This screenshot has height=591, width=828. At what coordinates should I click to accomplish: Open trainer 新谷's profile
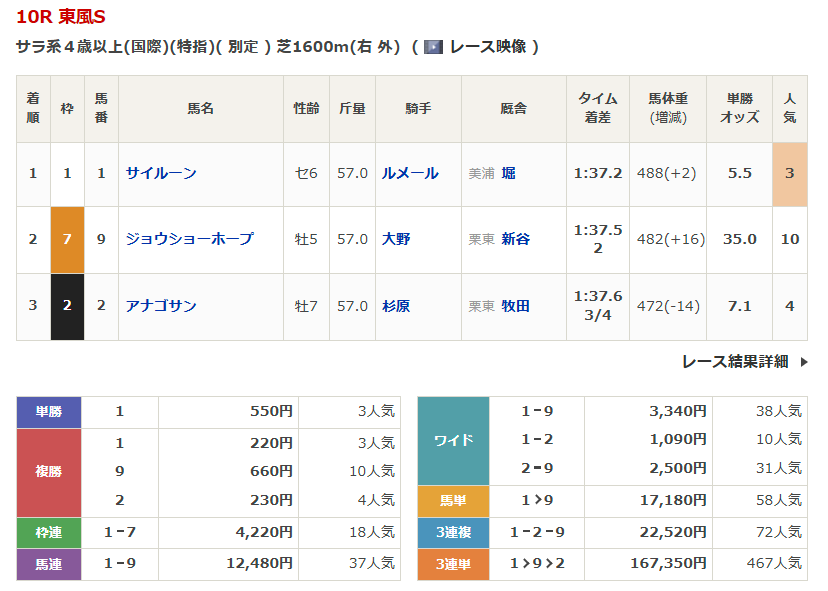516,239
